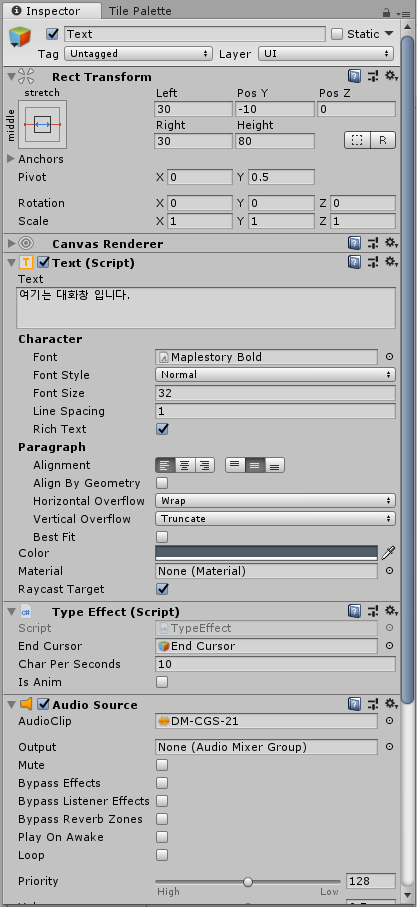Collapse the Type Effect component
The width and height of the screenshot is (417, 907).
pos(10,611)
